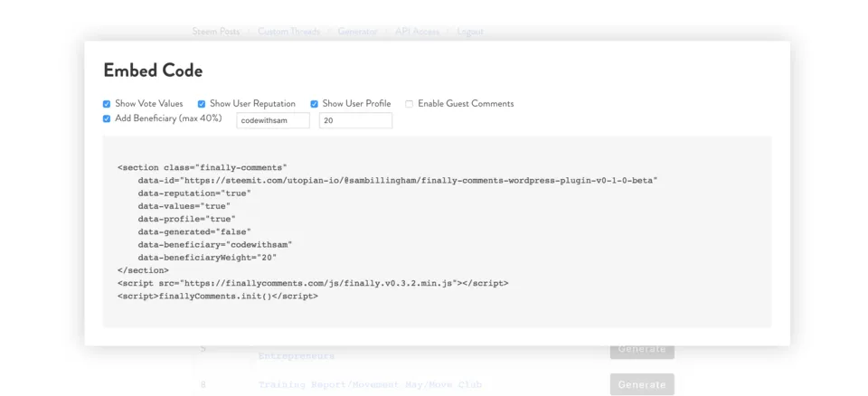868x396 pixels.
Task: Disable the Show User Profile checkbox
Action: 314,104
